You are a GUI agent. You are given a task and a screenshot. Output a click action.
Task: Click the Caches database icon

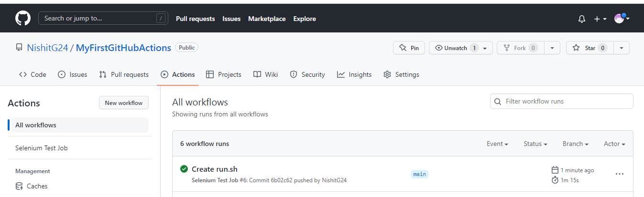point(19,186)
